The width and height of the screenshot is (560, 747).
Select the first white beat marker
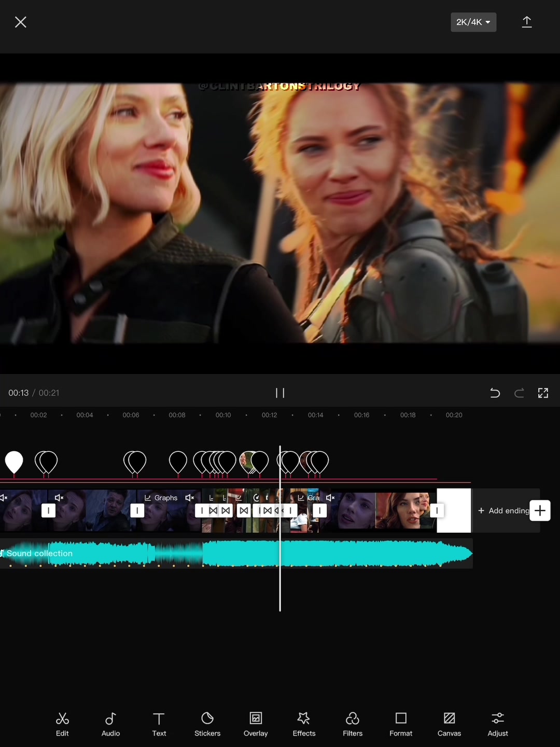coord(14,461)
